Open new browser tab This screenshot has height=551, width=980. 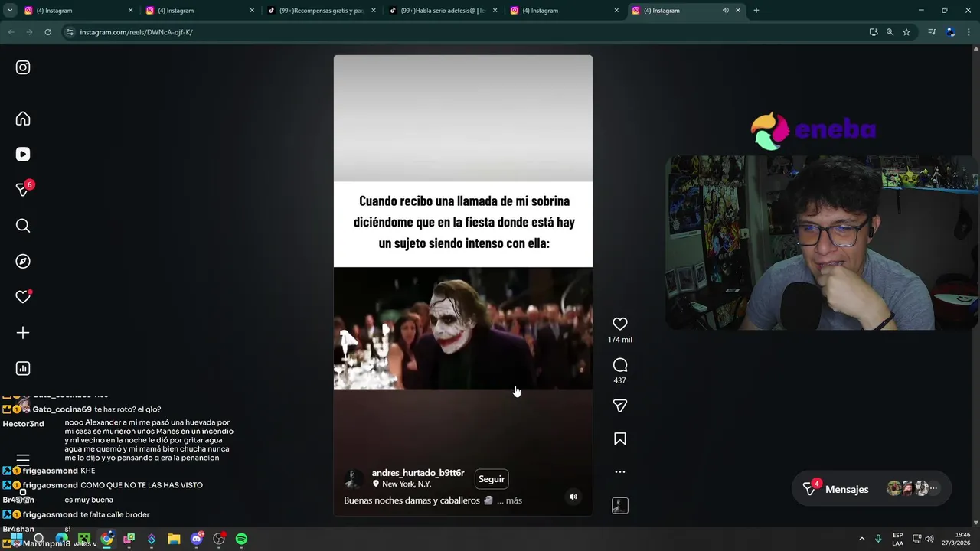pos(756,11)
